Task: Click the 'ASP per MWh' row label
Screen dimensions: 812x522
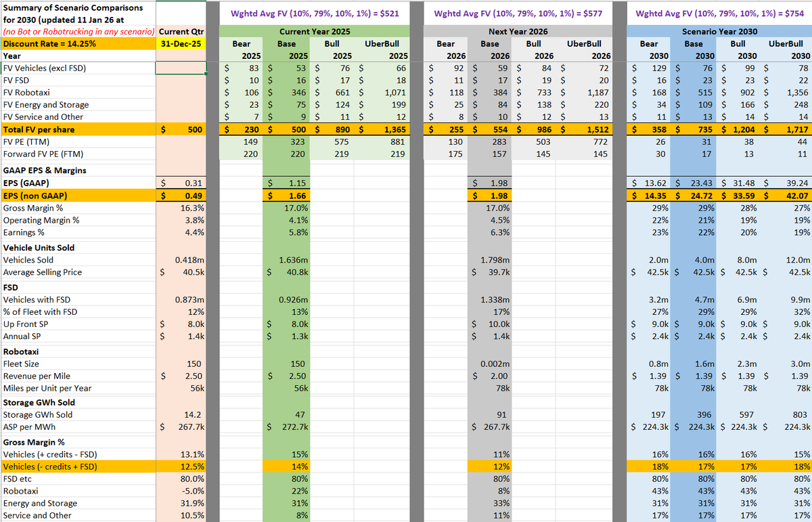Action: [x=30, y=427]
